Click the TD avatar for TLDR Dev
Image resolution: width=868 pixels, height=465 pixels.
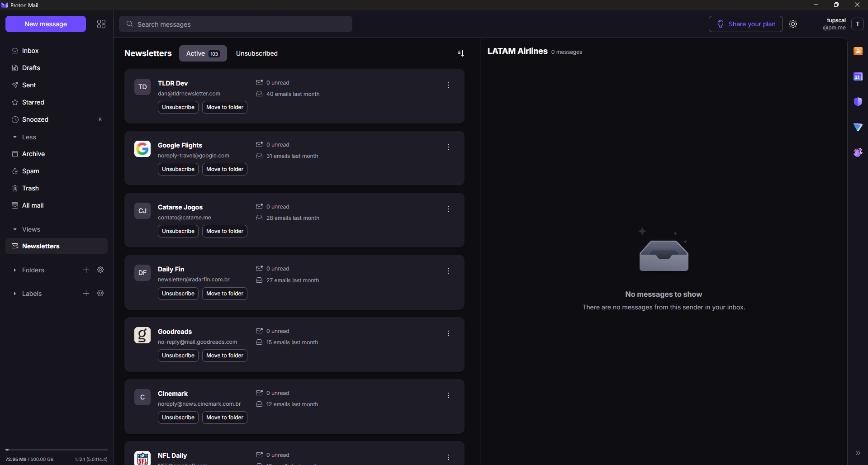point(142,87)
